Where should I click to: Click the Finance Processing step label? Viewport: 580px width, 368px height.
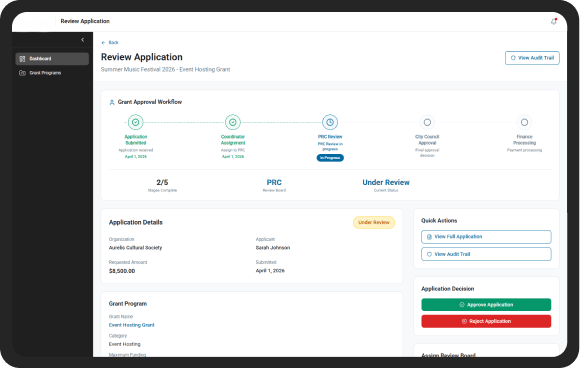pos(525,140)
